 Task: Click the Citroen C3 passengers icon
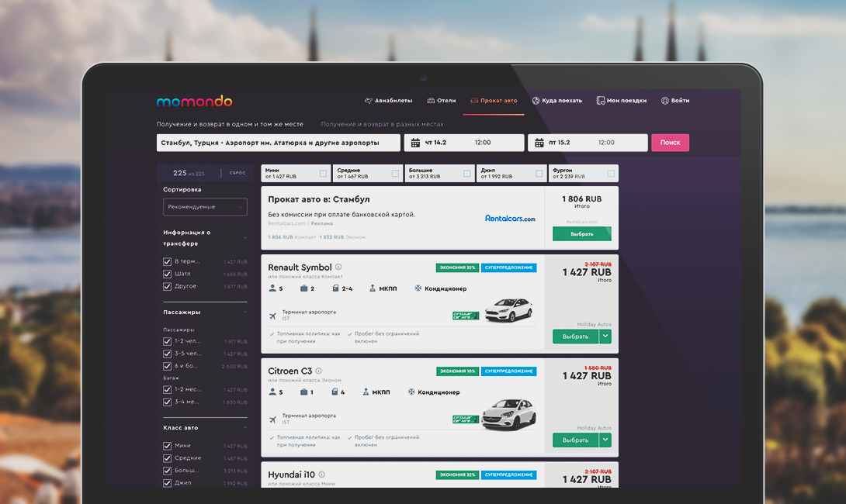tap(272, 392)
